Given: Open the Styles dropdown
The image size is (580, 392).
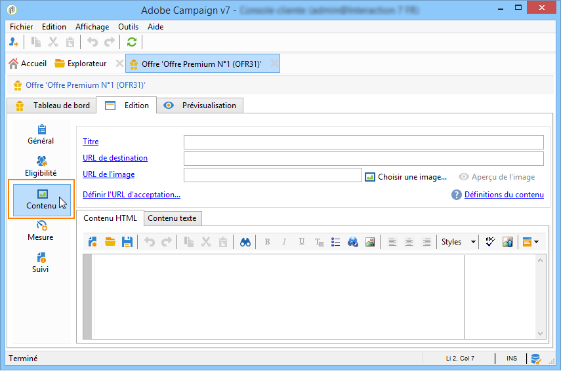Looking at the screenshot, I should [x=459, y=242].
